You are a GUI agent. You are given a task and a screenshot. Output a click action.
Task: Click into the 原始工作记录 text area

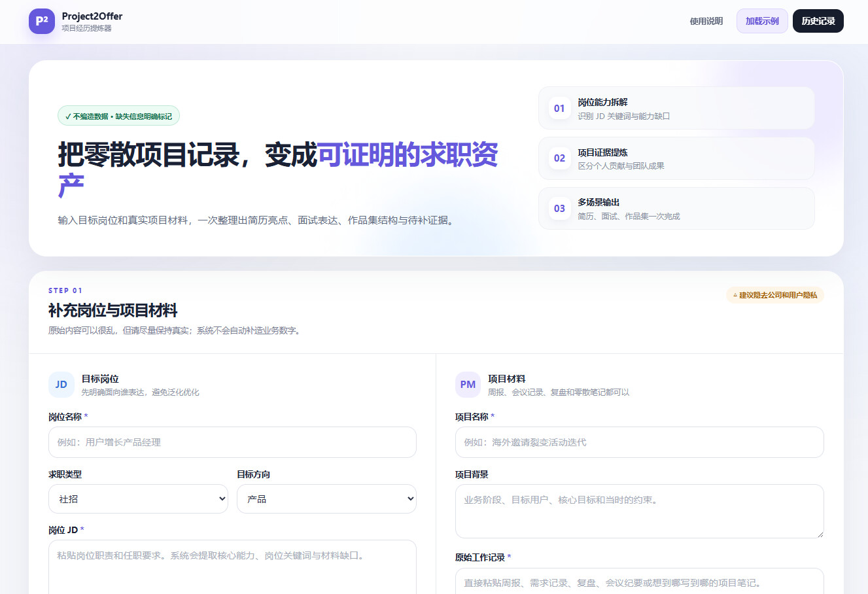pyautogui.click(x=640, y=581)
